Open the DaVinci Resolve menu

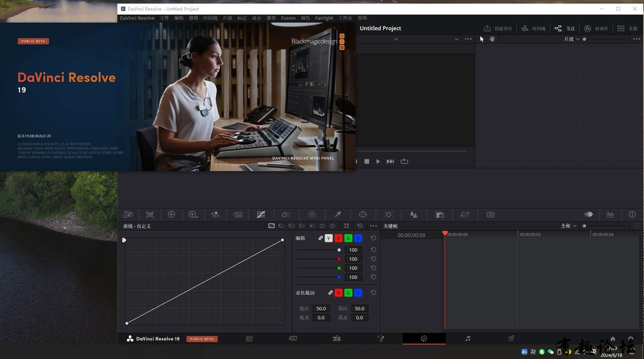[x=137, y=18]
